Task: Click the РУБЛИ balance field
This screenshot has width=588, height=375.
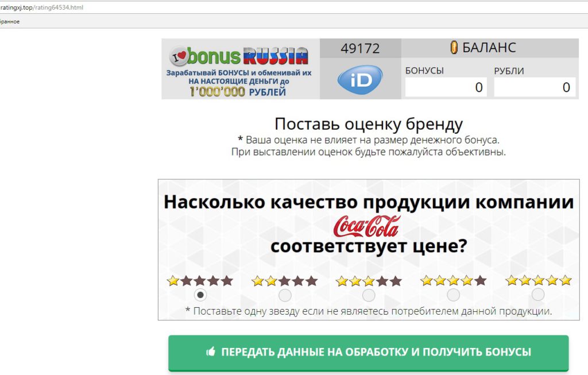Action: pos(535,87)
